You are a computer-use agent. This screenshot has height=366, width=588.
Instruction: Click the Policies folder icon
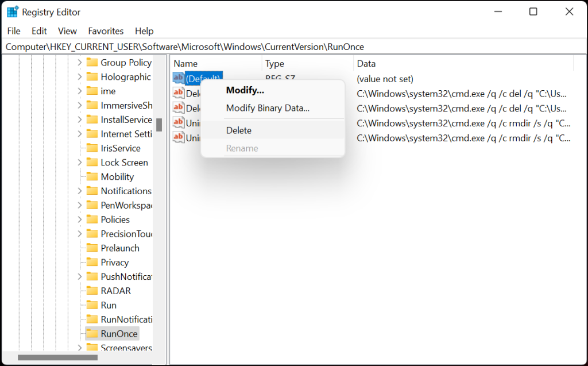tap(93, 219)
